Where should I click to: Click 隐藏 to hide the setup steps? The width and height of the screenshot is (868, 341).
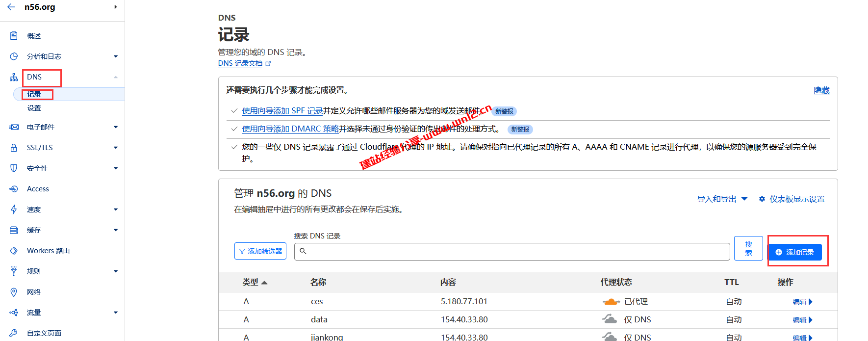click(x=821, y=90)
